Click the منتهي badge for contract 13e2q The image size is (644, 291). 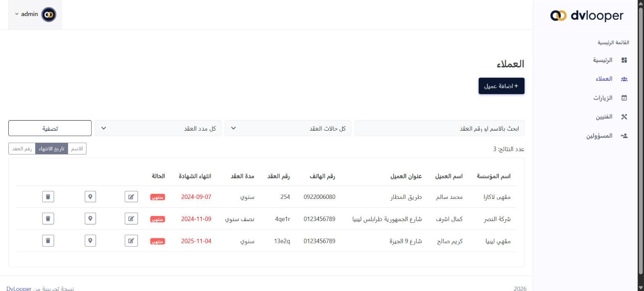click(x=158, y=241)
